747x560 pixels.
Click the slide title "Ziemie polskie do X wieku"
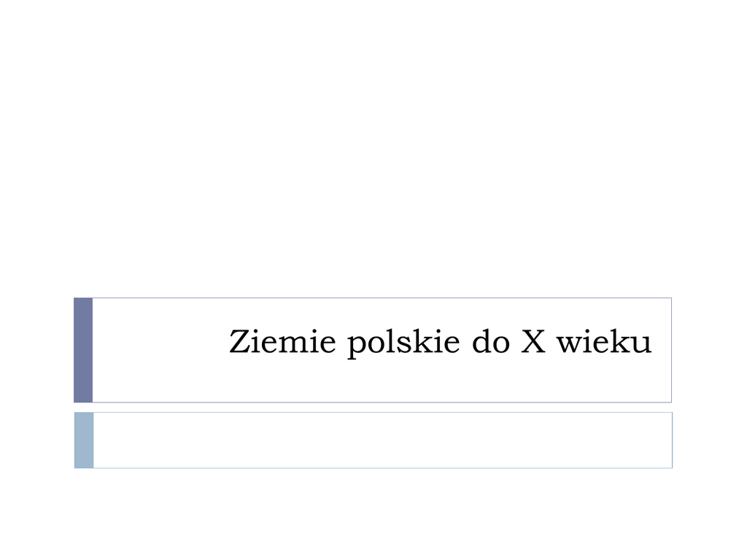(440, 343)
